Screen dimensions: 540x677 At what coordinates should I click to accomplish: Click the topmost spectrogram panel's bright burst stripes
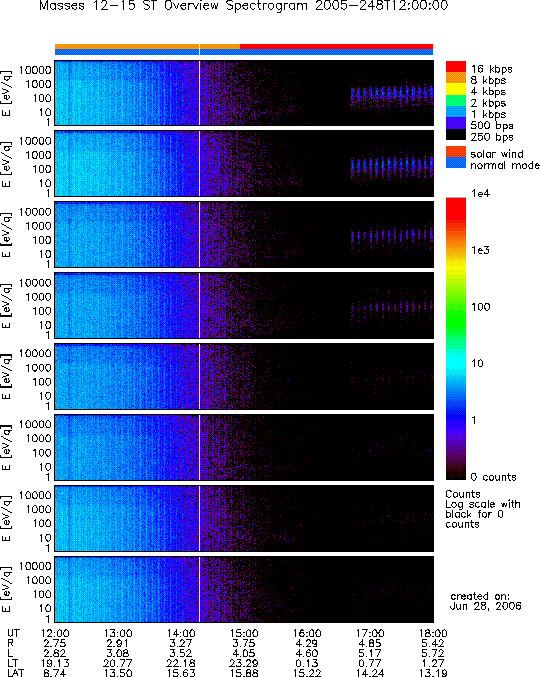pyautogui.click(x=392, y=94)
